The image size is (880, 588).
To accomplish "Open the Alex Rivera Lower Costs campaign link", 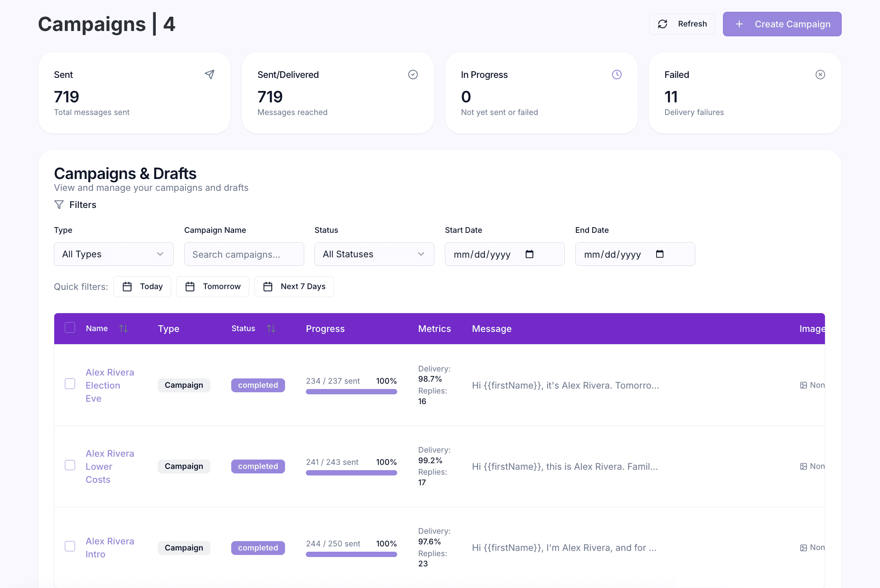I will pyautogui.click(x=110, y=466).
